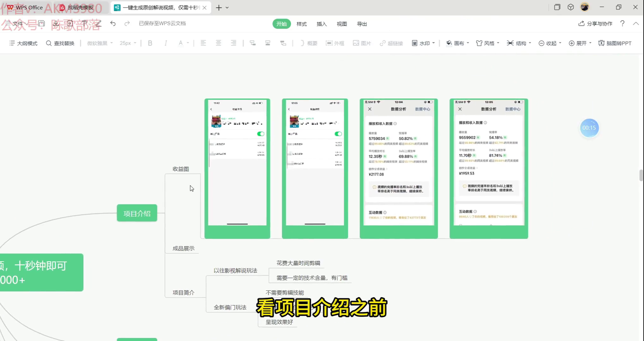This screenshot has width=644, height=341.
Task: Open canvas (画布) dropdown
Action: pyautogui.click(x=458, y=43)
